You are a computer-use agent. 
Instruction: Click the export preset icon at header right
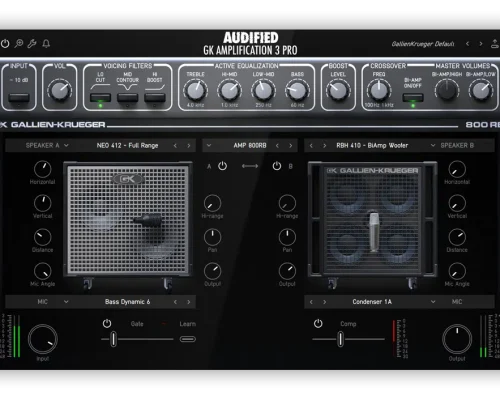click(495, 44)
